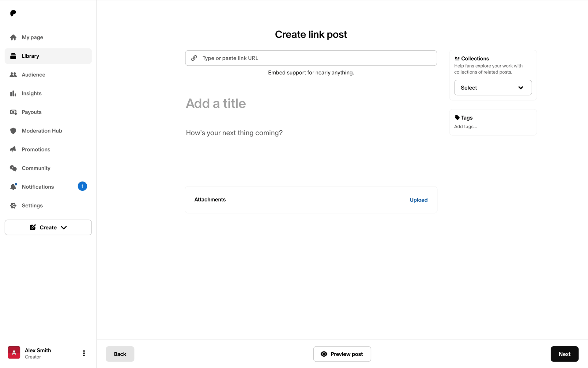588x368 pixels.
Task: Go to My page
Action: tap(48, 37)
